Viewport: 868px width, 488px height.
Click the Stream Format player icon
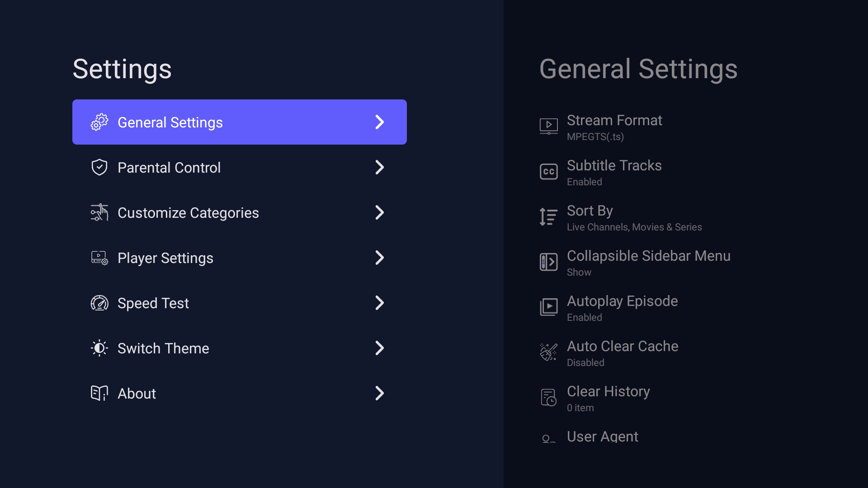pyautogui.click(x=548, y=127)
